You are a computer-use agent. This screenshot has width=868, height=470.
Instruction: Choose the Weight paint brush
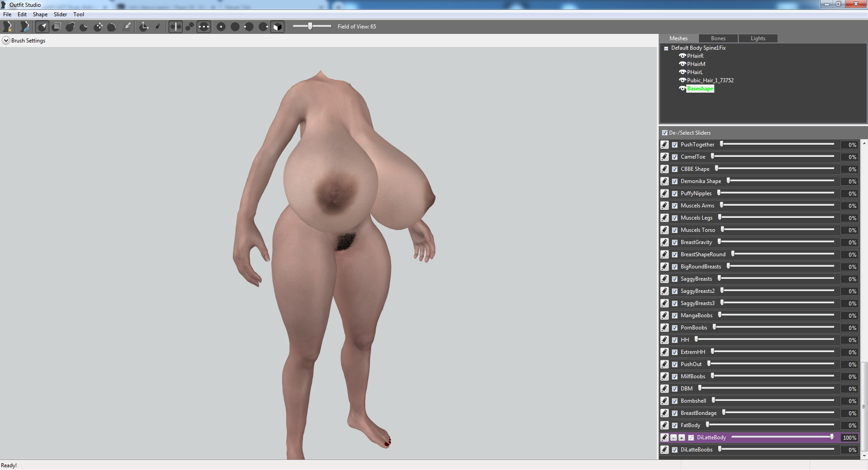click(x=127, y=27)
